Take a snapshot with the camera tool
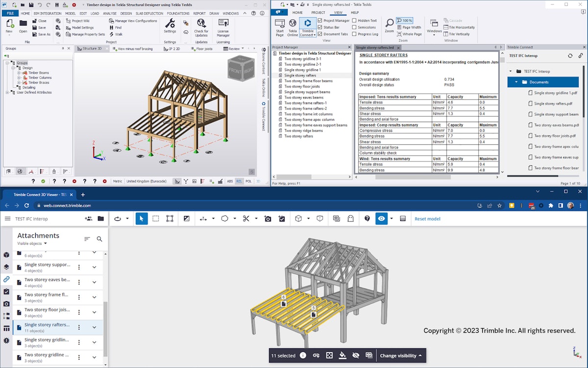The image size is (588, 368). 268,218
